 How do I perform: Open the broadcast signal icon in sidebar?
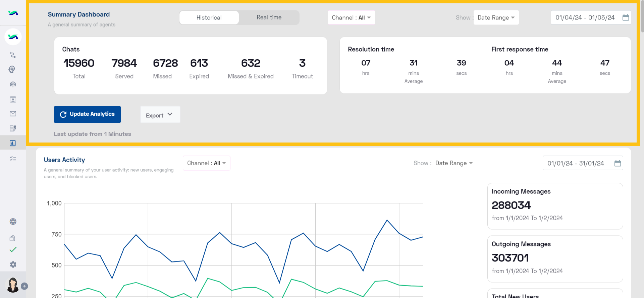[13, 84]
